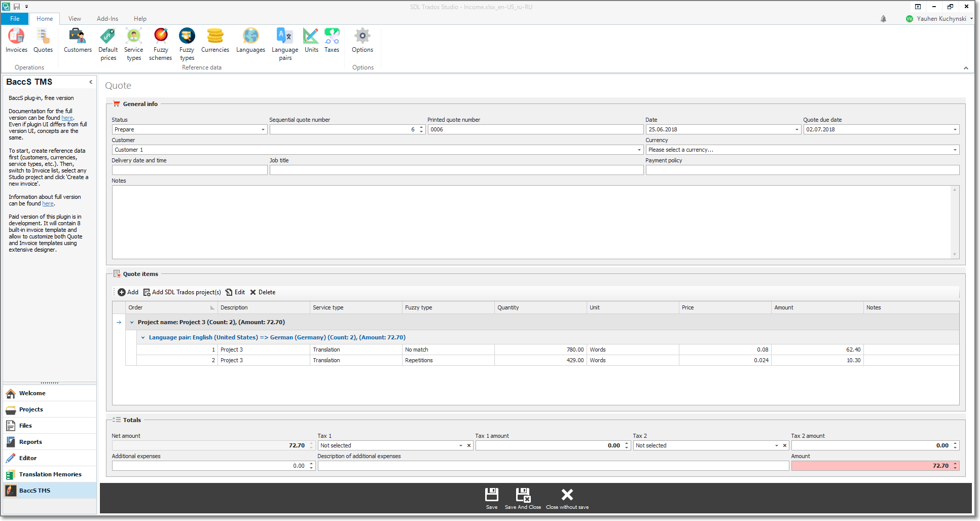980x521 pixels.
Task: Click the Job title field
Action: 456,170
